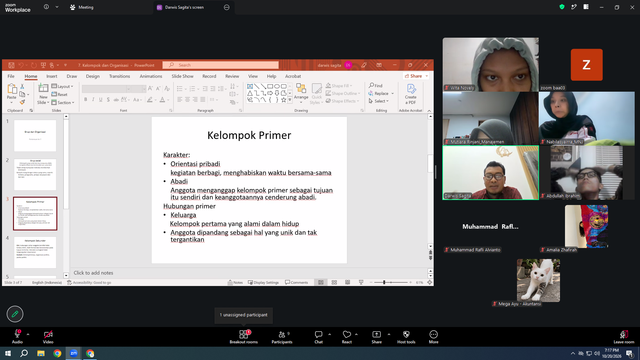Open the Participants panel

282,336
